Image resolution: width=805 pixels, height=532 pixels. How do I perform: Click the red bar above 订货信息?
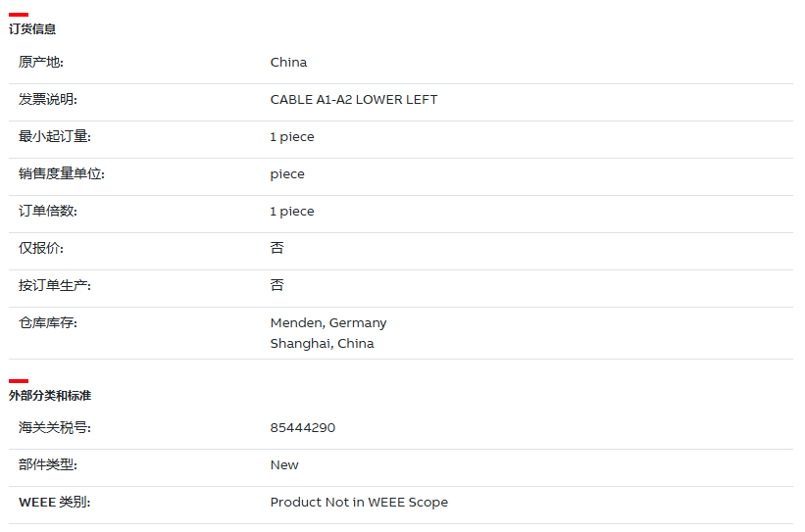click(x=19, y=15)
